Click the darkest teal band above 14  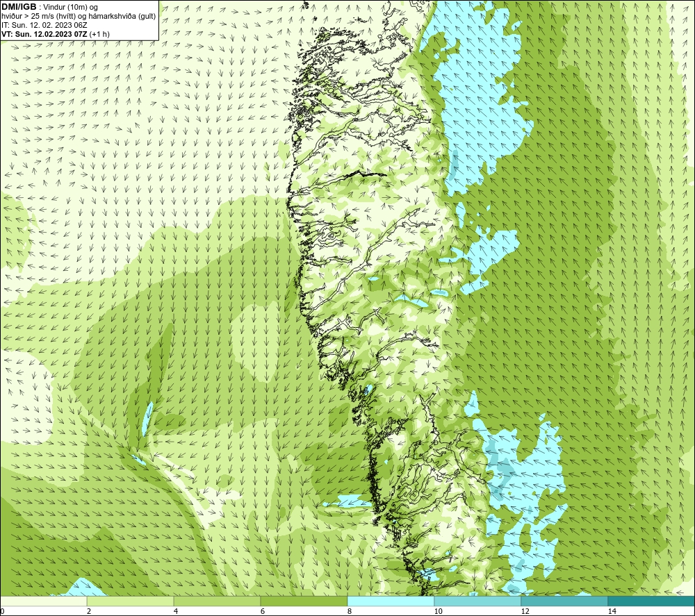[x=651, y=601]
